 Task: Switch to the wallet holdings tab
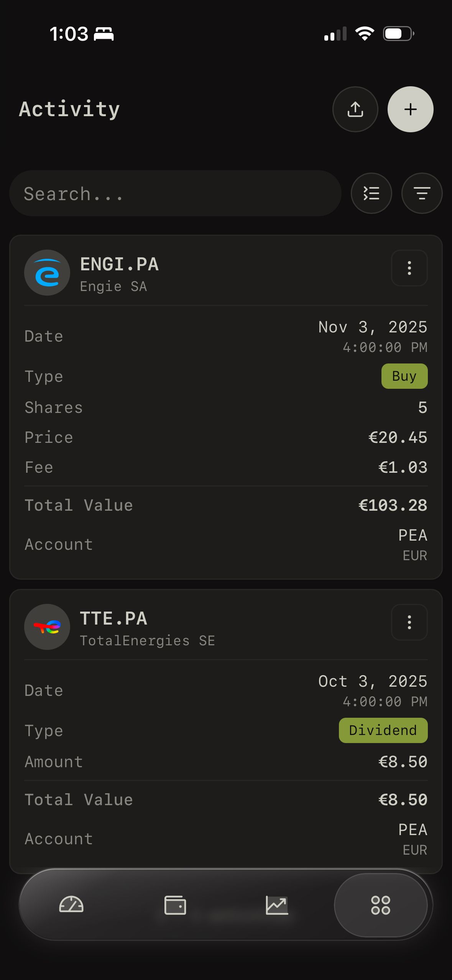(175, 905)
